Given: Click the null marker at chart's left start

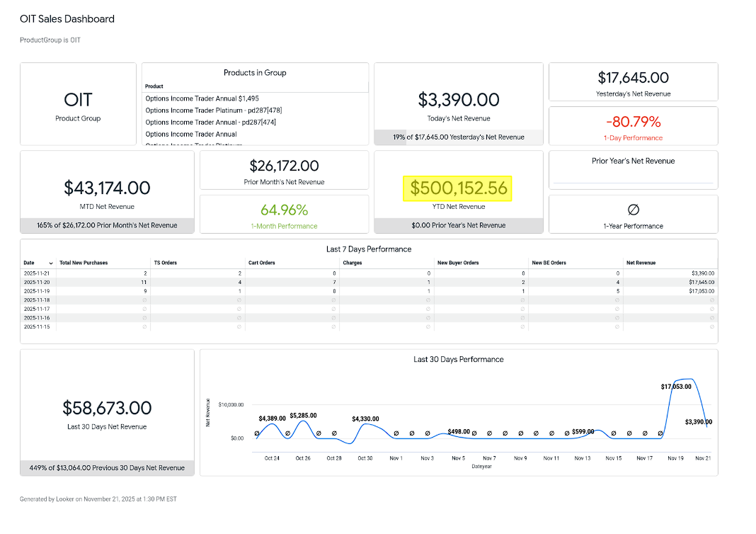Looking at the screenshot, I should tap(256, 433).
